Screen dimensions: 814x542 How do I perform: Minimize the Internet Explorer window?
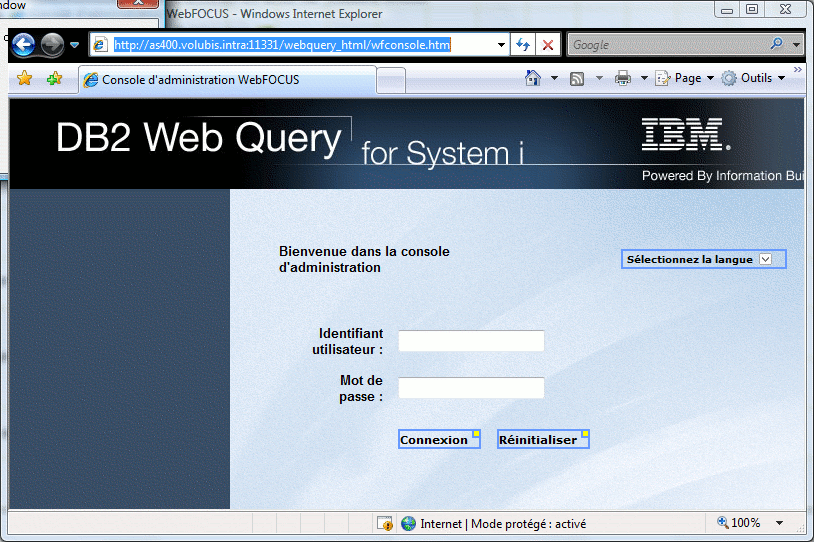tap(727, 9)
